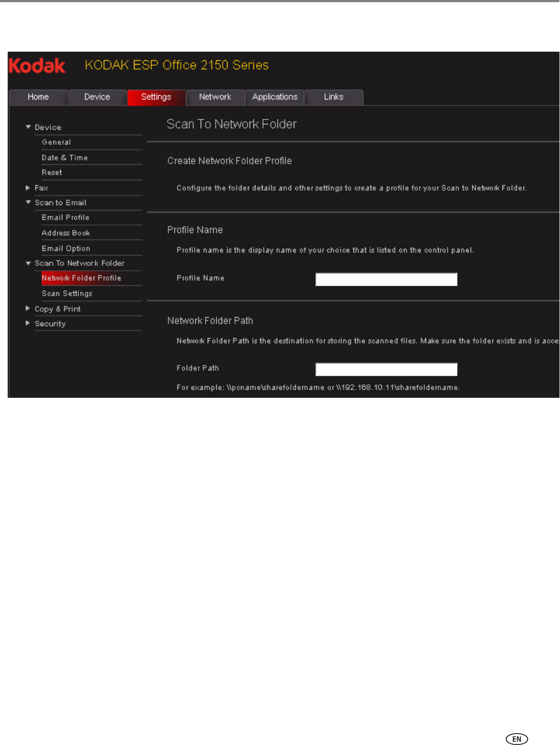This screenshot has height=745, width=560.
Task: Click the Profile Name input field
Action: click(x=386, y=279)
